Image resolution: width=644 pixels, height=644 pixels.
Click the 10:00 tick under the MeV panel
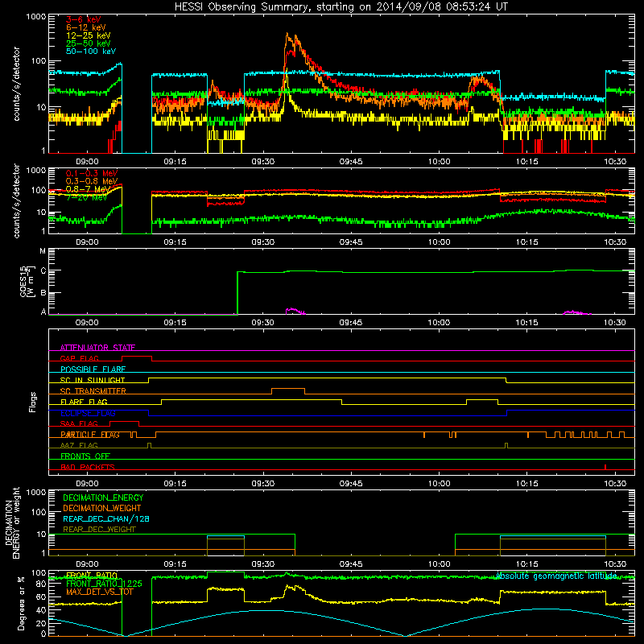pos(439,242)
